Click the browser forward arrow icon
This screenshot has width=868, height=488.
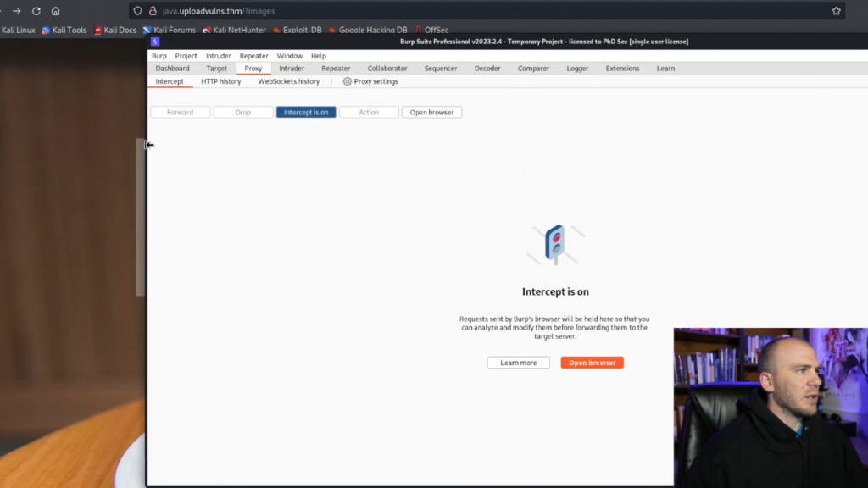17,11
